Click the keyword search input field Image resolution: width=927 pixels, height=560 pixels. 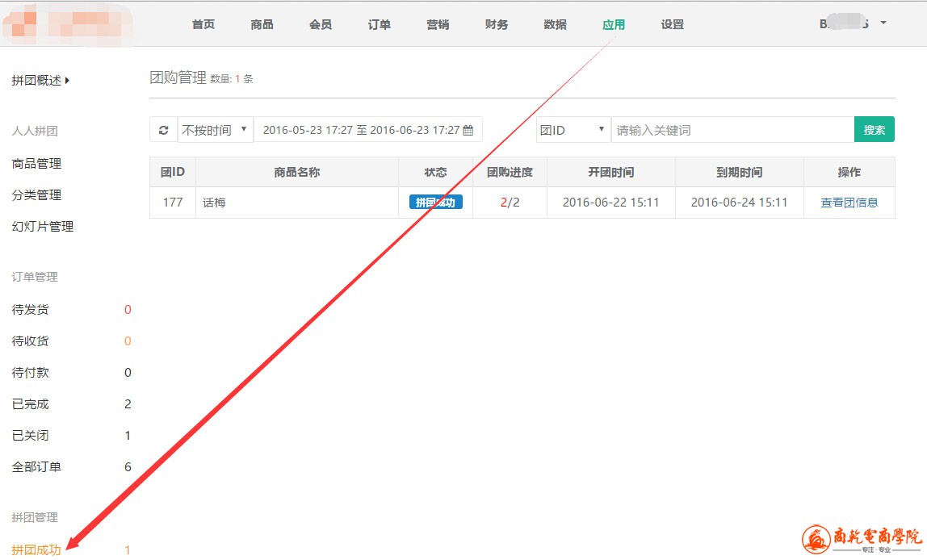732,130
